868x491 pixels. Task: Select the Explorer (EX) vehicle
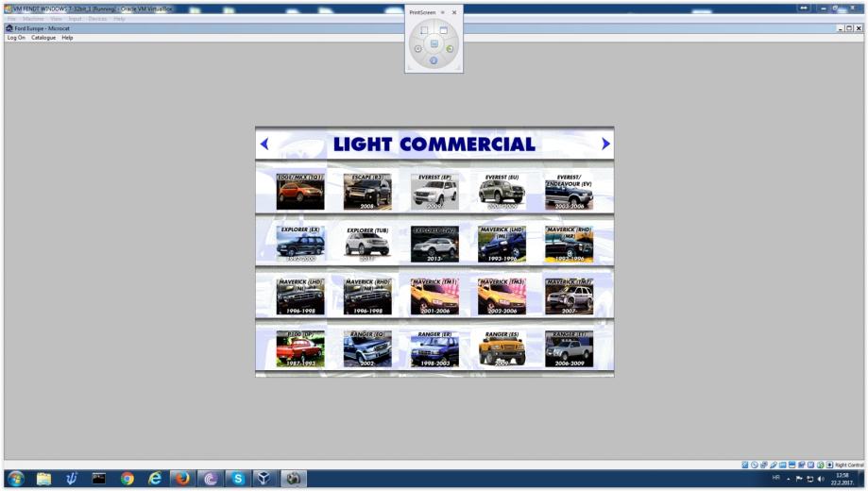[x=300, y=244]
